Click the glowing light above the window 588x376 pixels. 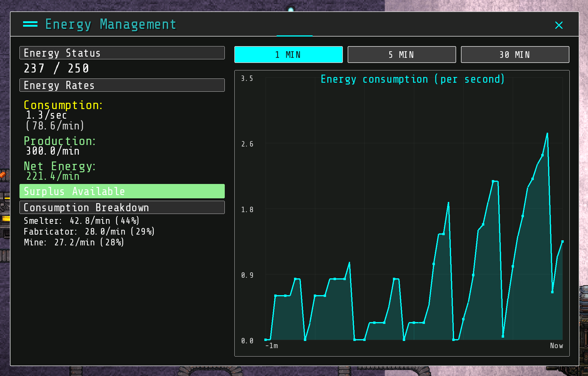(x=291, y=10)
